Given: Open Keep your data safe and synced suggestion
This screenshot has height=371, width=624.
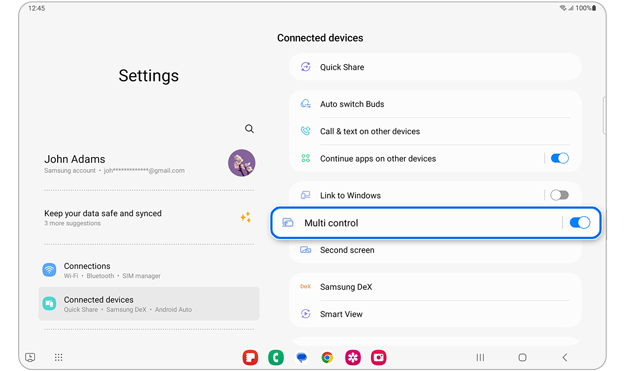Looking at the screenshot, I should tap(149, 217).
